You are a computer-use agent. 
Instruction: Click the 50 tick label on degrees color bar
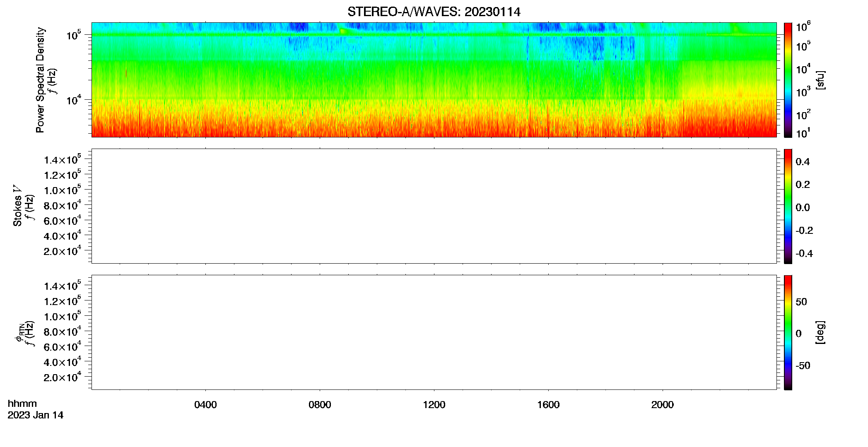point(801,302)
